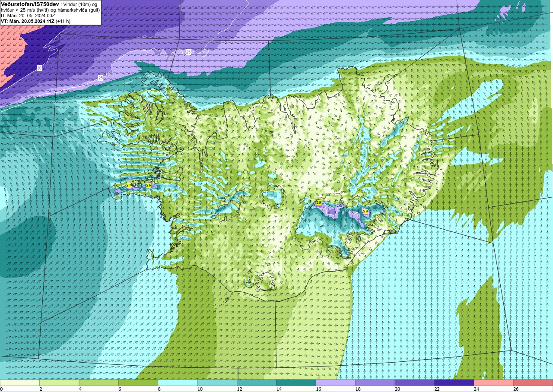Click the legend number 4
The image size is (553, 392).
click(80, 389)
